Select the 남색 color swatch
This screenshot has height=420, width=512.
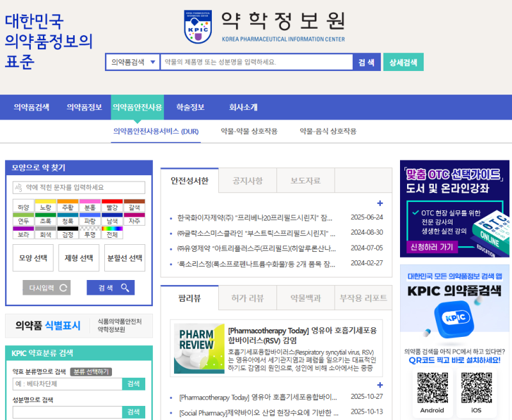click(x=112, y=219)
